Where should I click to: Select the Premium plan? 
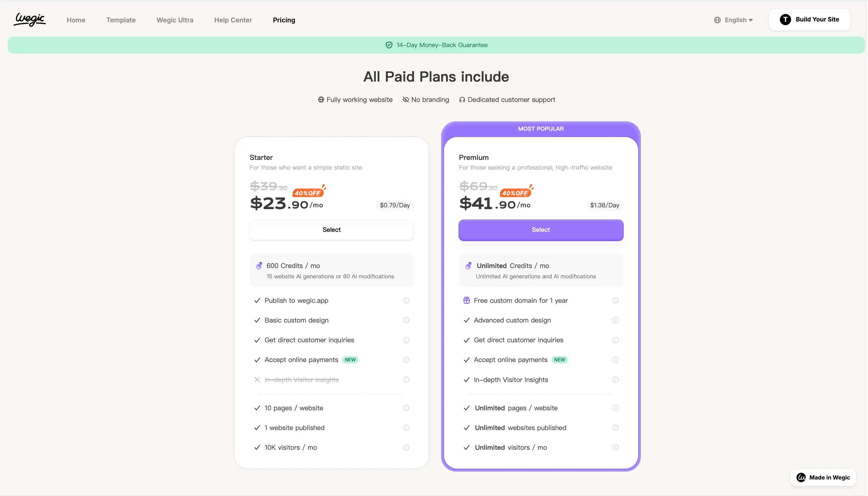pos(541,230)
